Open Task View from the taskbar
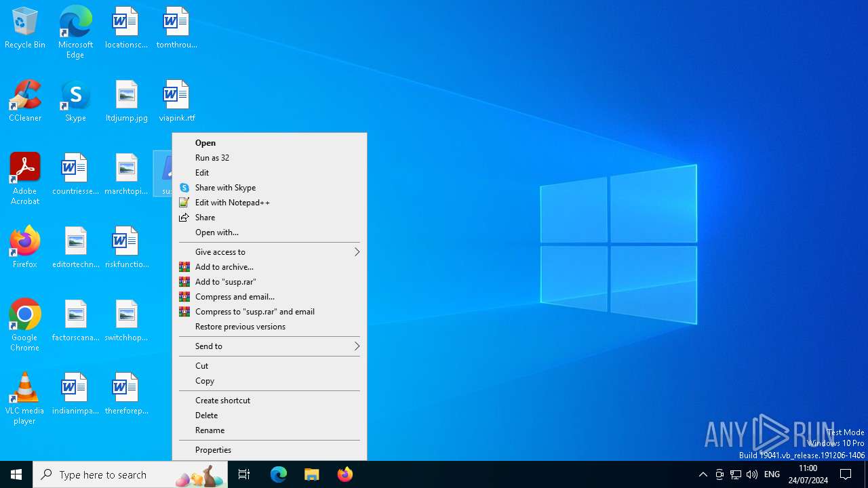 point(244,474)
